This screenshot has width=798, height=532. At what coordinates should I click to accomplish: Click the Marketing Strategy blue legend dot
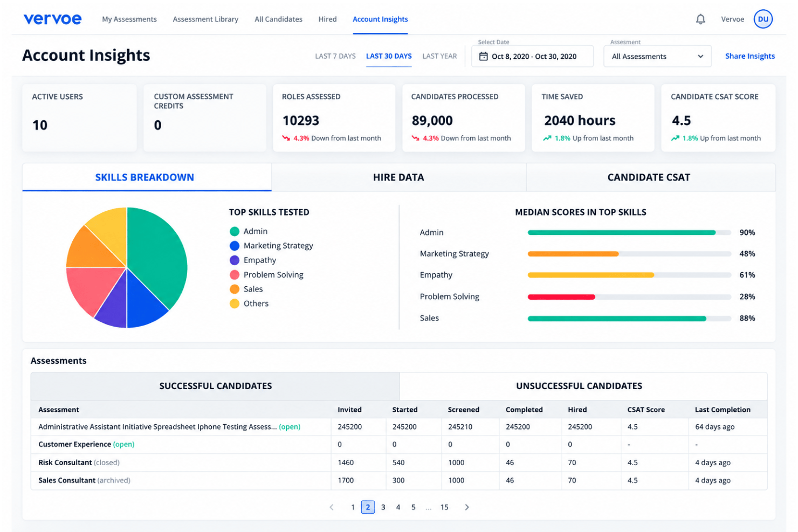235,246
